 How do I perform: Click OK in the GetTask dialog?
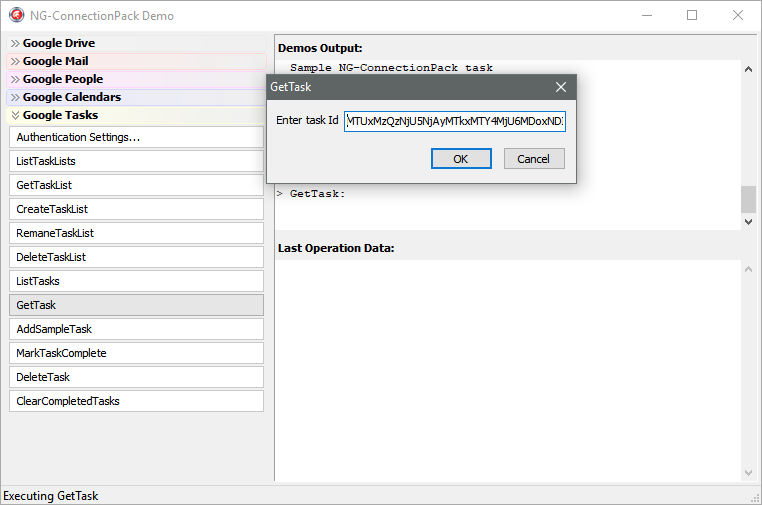pos(460,159)
